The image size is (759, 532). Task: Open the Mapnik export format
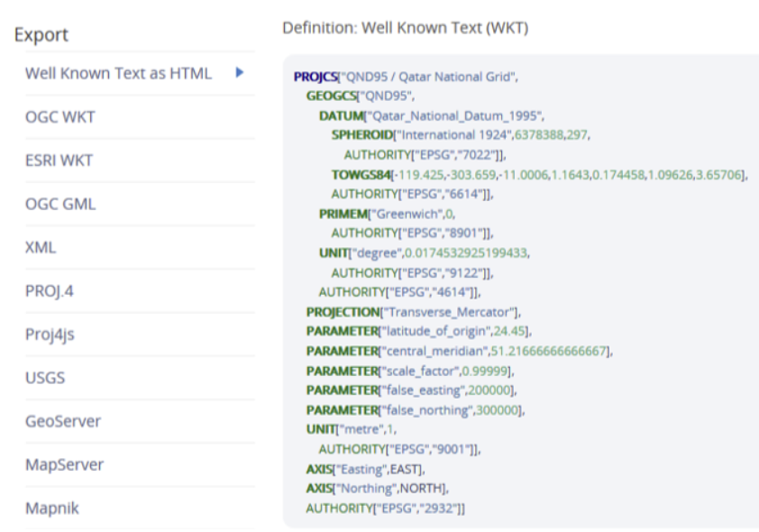(52, 508)
